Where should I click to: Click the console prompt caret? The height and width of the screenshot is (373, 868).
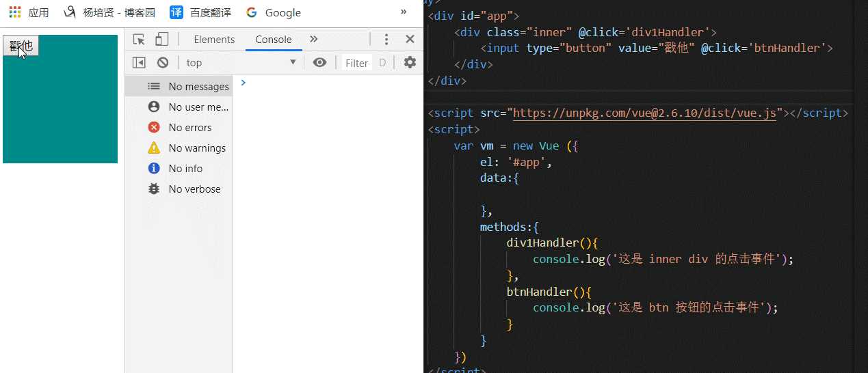[243, 83]
